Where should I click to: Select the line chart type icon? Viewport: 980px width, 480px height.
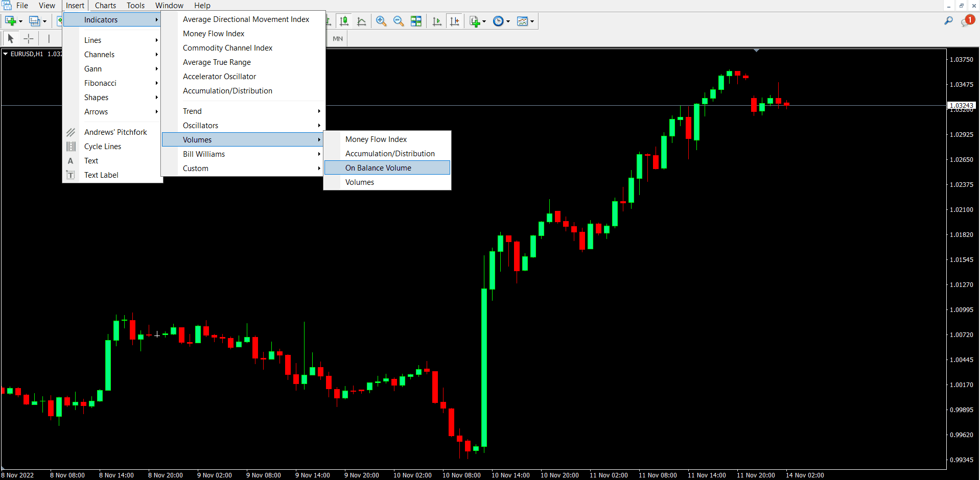(x=361, y=21)
